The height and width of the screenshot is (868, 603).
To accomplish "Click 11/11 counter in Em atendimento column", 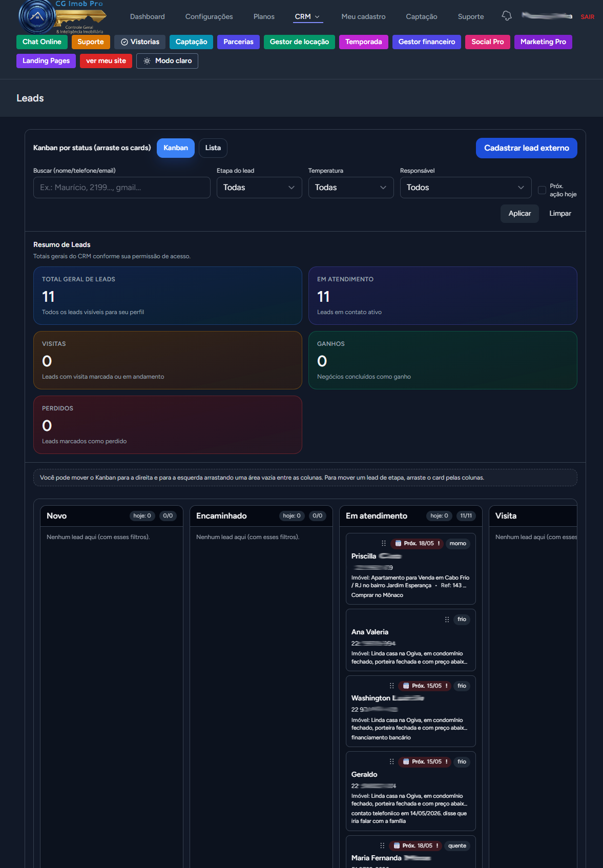I will (466, 516).
